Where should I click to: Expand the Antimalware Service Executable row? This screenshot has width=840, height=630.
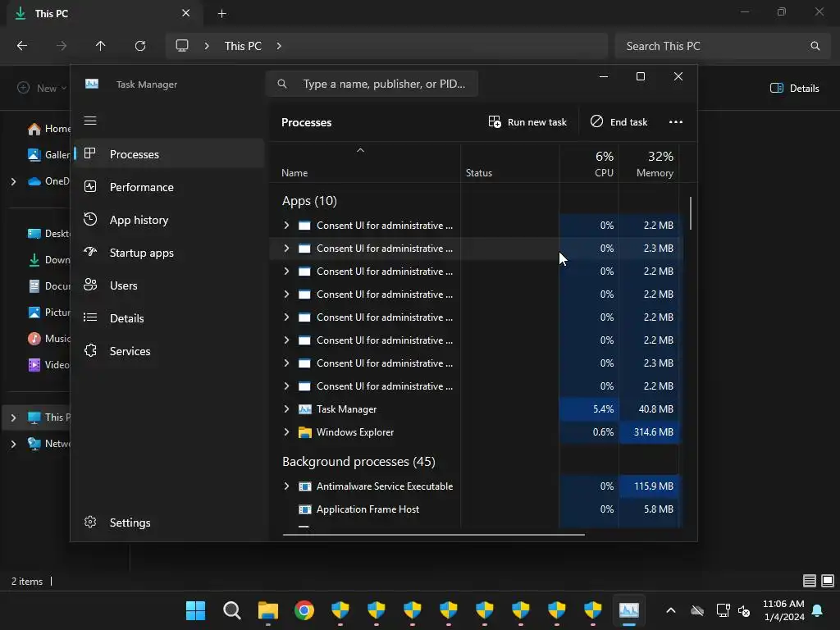pos(286,486)
